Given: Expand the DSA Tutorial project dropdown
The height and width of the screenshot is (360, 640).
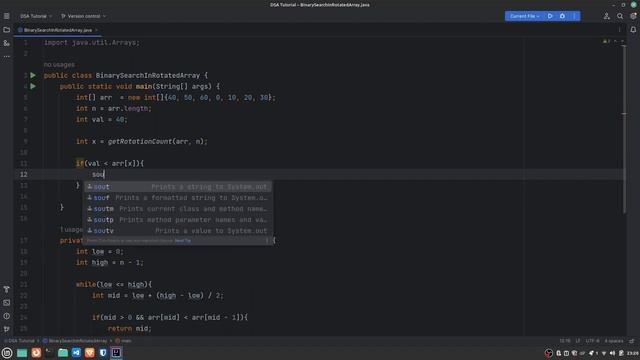Looking at the screenshot, I should [x=36, y=16].
